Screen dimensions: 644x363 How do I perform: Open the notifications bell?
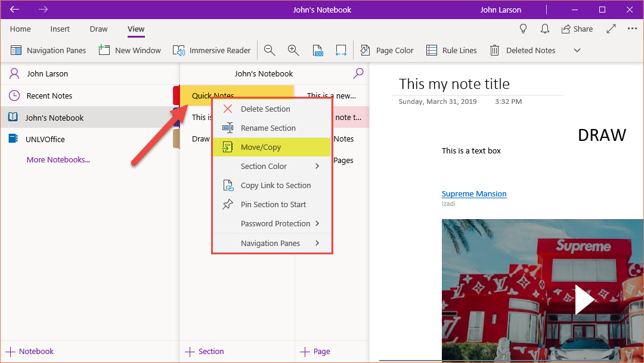pos(544,29)
